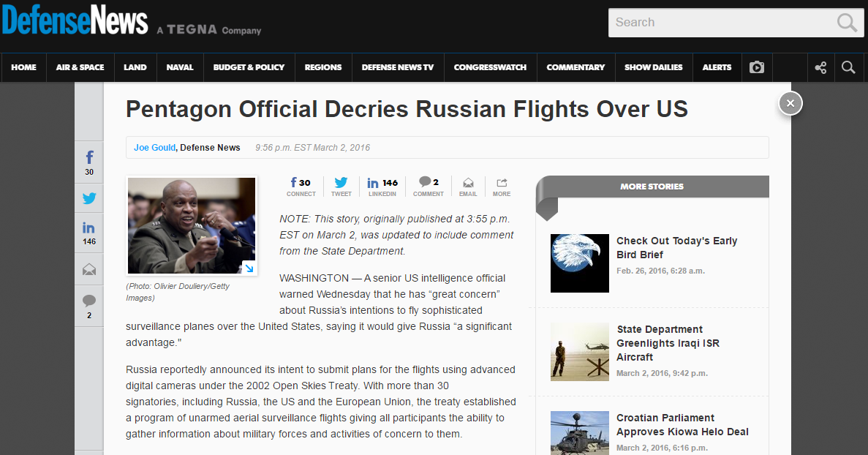This screenshot has width=868, height=455.
Task: Click the photo credit 'Olivier Douliery/Getty Images'
Action: (x=177, y=292)
